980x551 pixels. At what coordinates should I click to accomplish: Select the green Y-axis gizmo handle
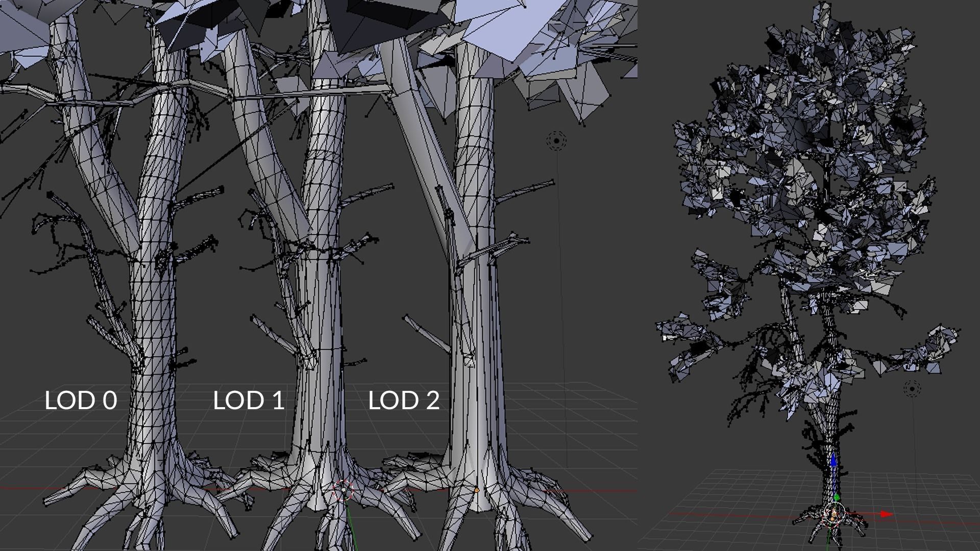click(836, 497)
